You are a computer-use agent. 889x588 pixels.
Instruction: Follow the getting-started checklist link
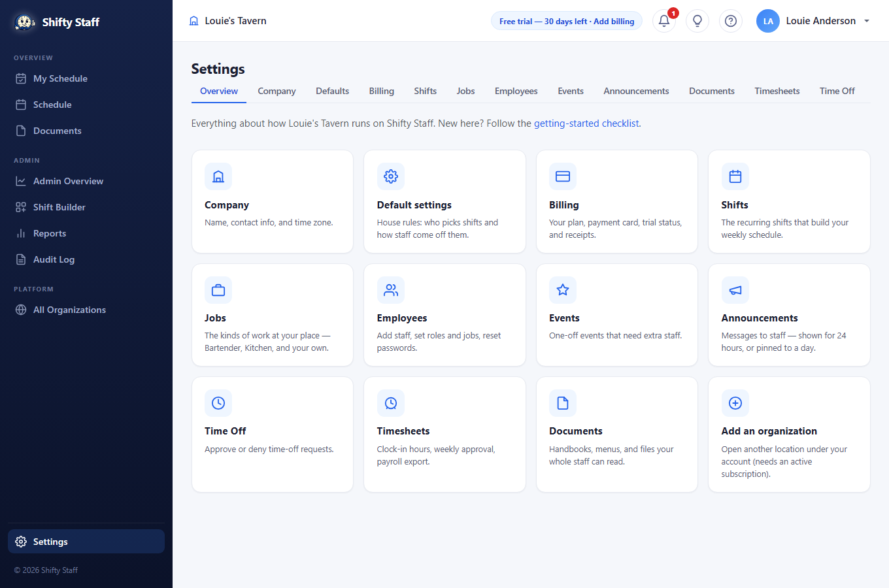coord(586,123)
